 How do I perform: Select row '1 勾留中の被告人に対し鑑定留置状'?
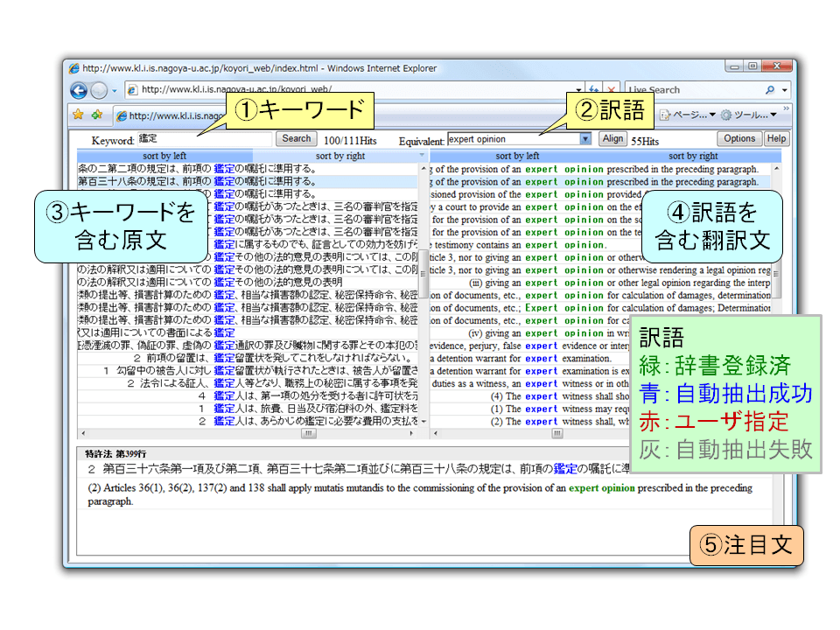tap(248, 371)
